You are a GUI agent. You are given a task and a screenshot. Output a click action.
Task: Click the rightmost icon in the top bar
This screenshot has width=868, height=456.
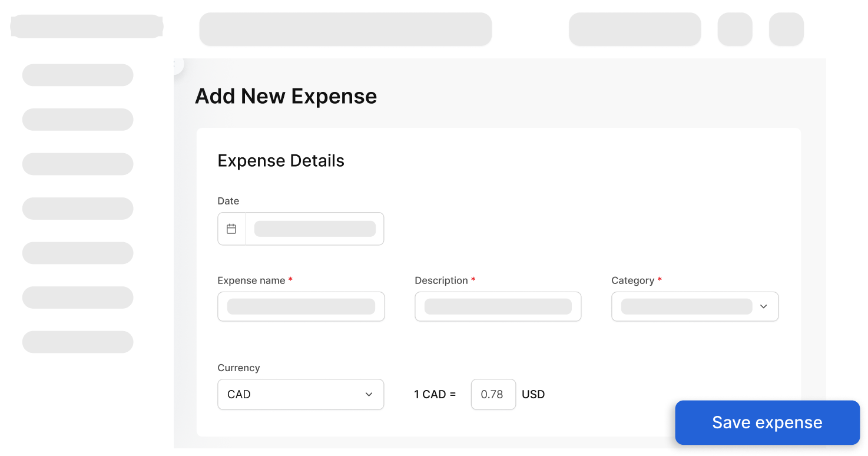[x=786, y=28]
